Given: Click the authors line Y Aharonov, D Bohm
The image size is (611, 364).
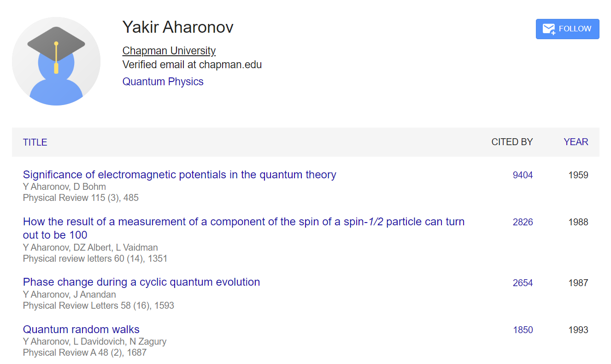Looking at the screenshot, I should click(65, 187).
